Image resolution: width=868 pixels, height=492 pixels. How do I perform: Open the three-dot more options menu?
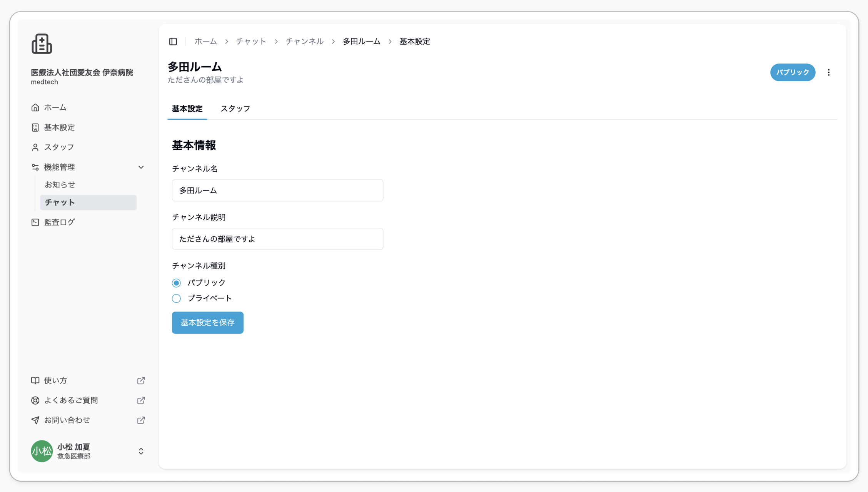click(829, 72)
